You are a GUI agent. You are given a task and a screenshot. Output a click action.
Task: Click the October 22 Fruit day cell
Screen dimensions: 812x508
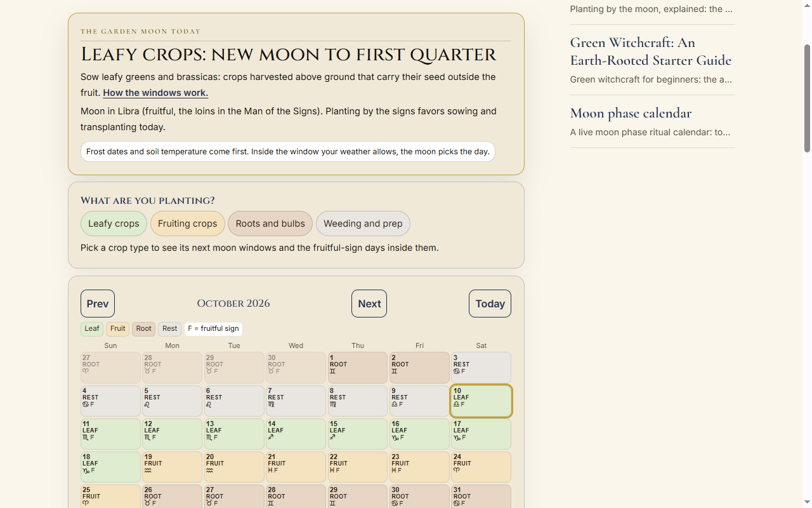358,467
